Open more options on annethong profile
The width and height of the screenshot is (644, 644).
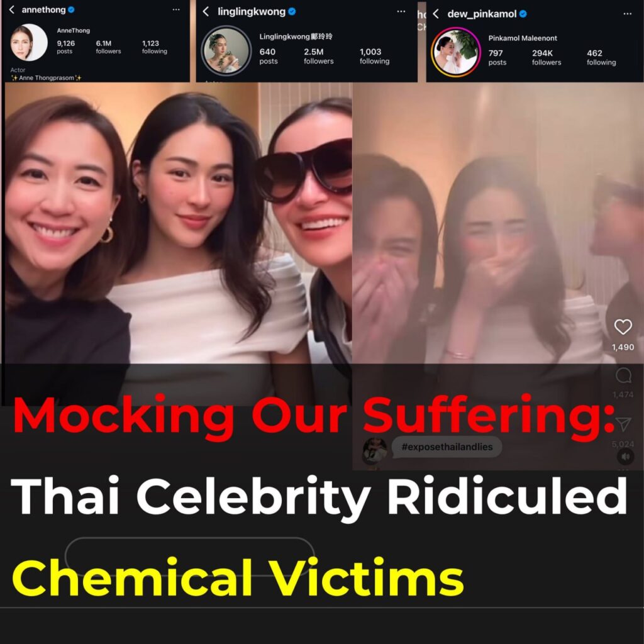176,9
